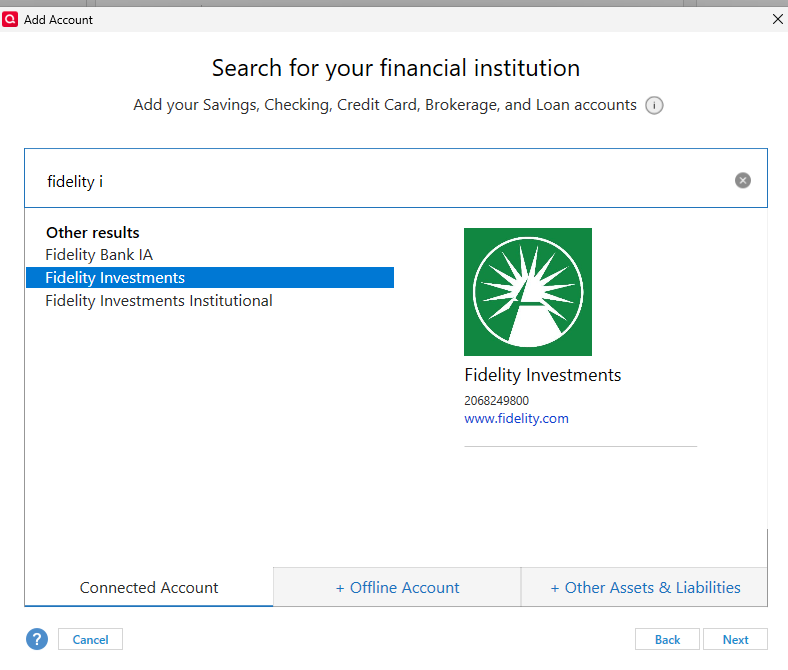The width and height of the screenshot is (788, 670).
Task: Select the Fidelity Investments result
Action: click(210, 277)
